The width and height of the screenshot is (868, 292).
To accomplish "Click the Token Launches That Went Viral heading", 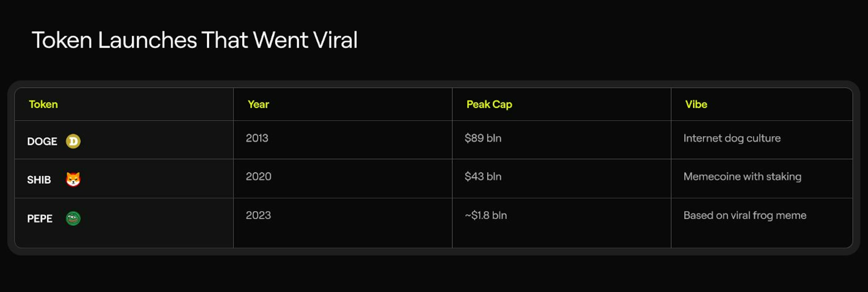I will point(194,40).
